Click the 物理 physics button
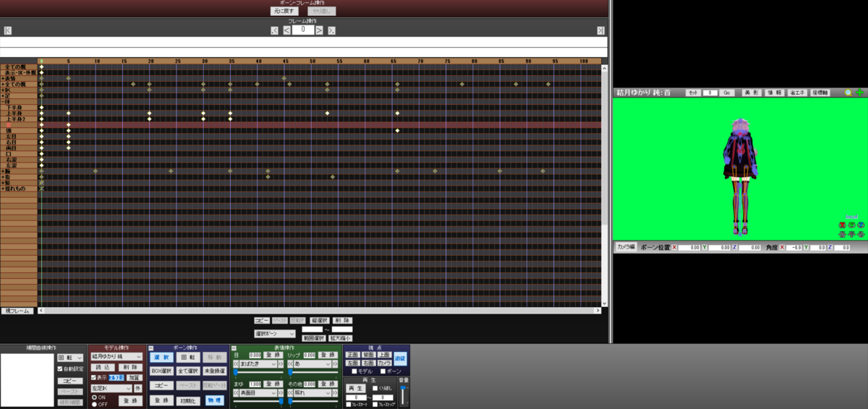Viewport: 868px width, 409px height. (x=215, y=400)
